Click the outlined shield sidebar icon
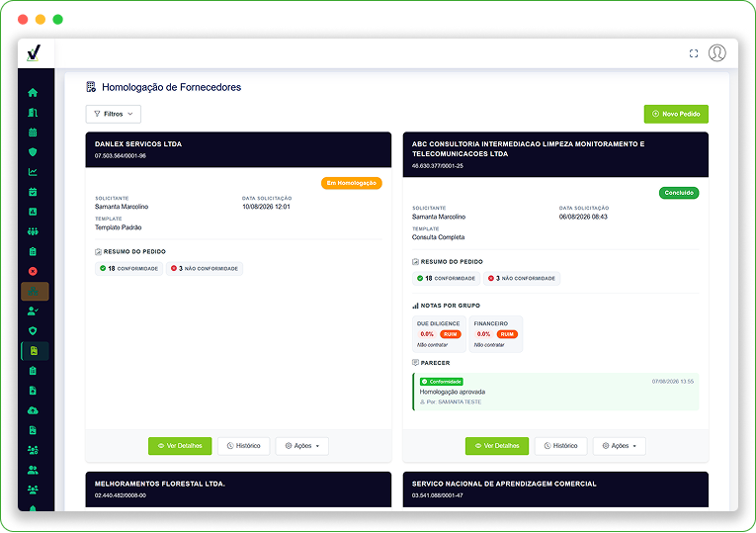The image size is (756, 533). coord(33,331)
